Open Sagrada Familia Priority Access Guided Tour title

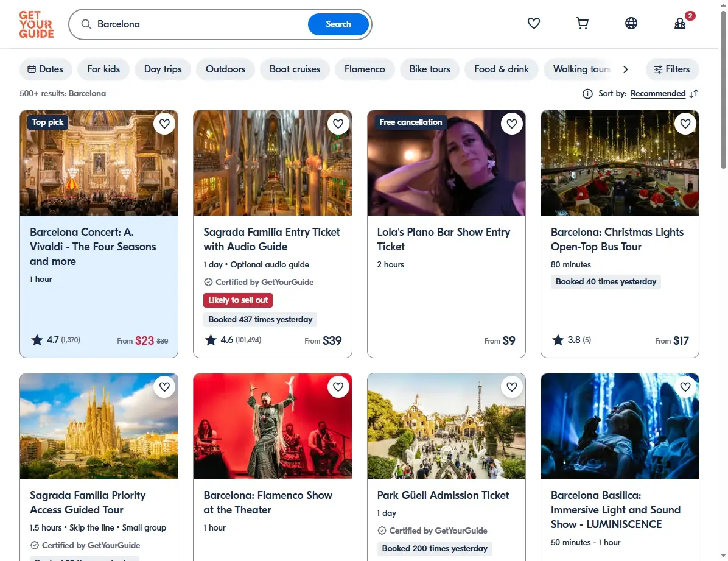[x=88, y=503]
